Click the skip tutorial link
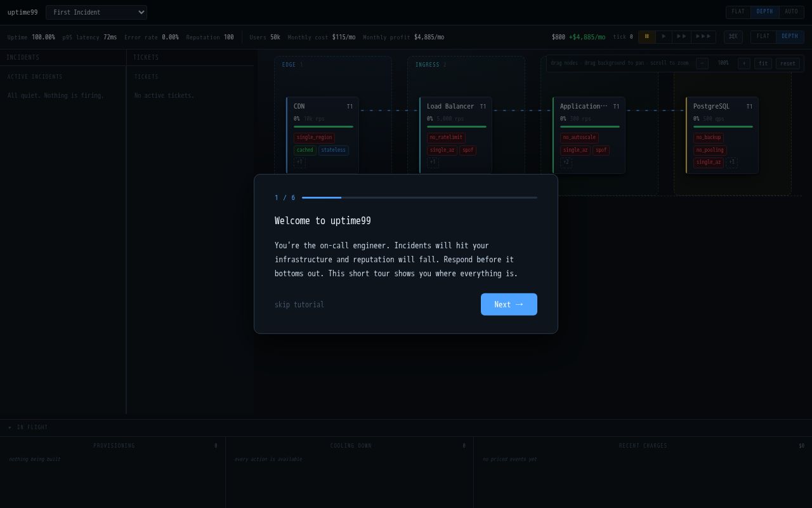Screen dimensions: 812x508 [299, 305]
